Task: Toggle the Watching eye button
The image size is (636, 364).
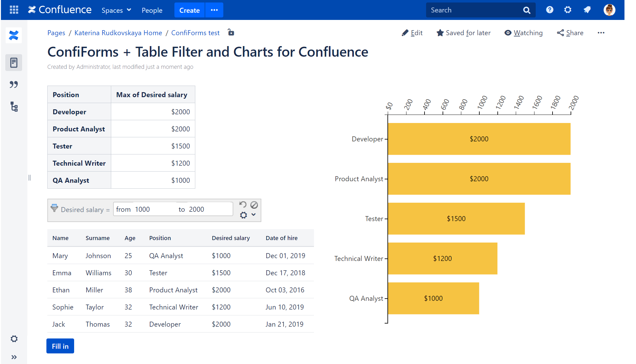Action: pyautogui.click(x=523, y=33)
